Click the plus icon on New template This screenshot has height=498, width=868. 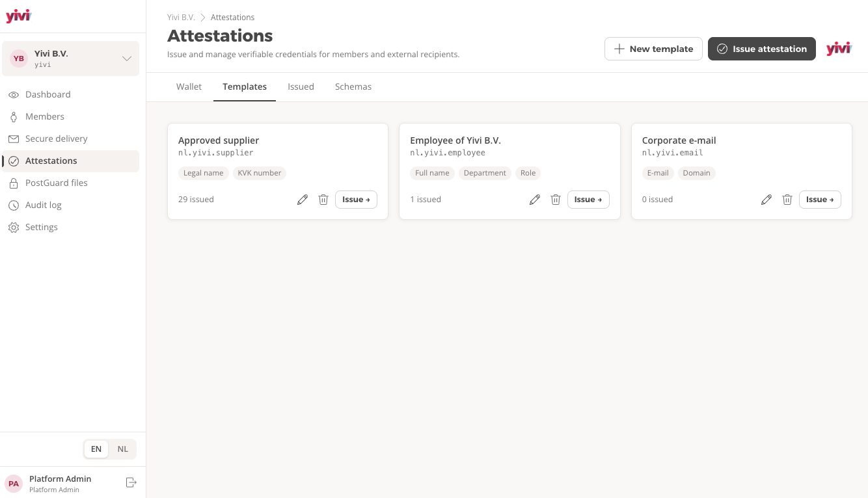pyautogui.click(x=619, y=49)
